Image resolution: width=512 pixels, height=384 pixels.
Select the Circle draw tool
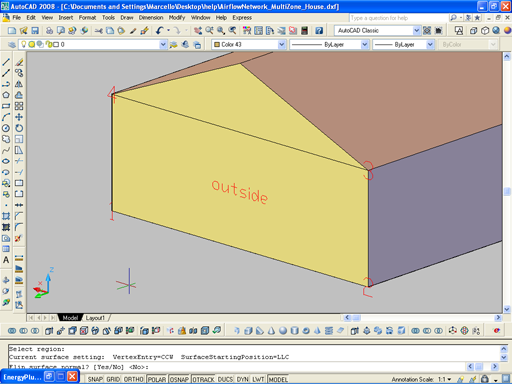tap(6, 128)
